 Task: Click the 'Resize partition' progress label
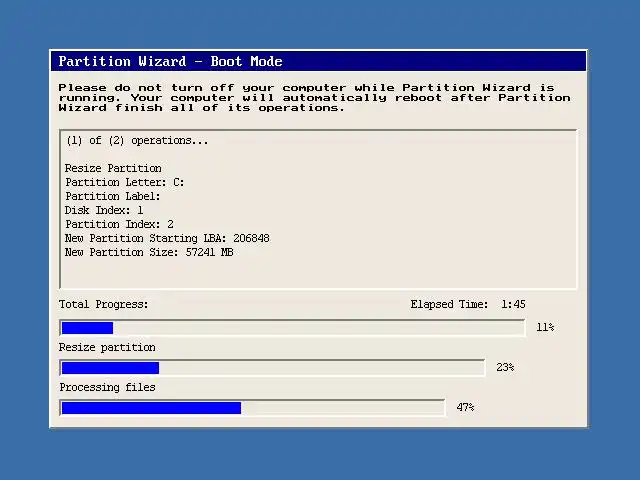107,347
